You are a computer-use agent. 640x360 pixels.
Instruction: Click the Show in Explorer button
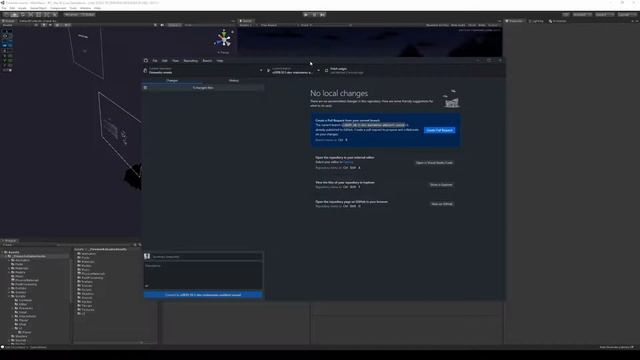pyautogui.click(x=441, y=185)
